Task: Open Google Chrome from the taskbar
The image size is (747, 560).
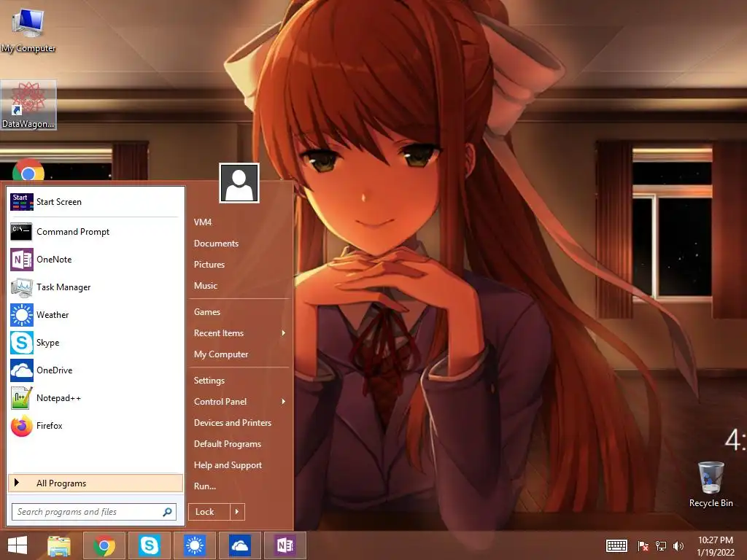Action: tap(104, 545)
